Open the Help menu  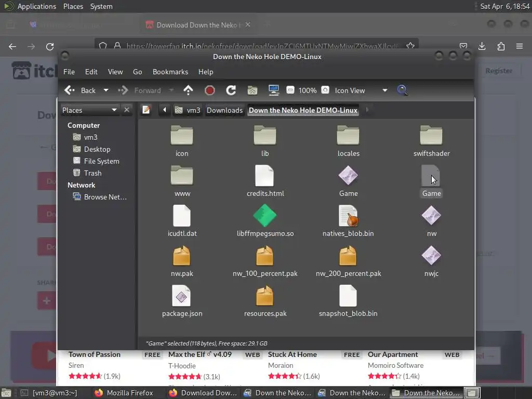(x=206, y=72)
